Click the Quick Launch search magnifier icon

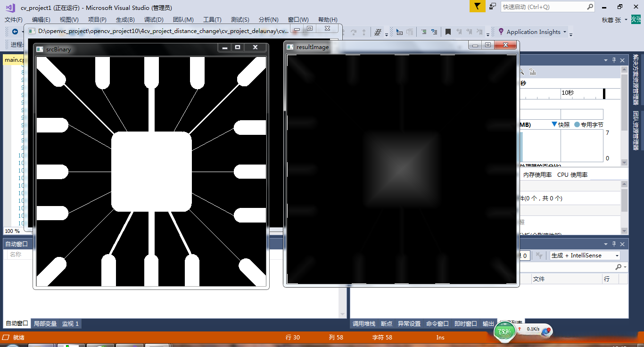coord(590,7)
